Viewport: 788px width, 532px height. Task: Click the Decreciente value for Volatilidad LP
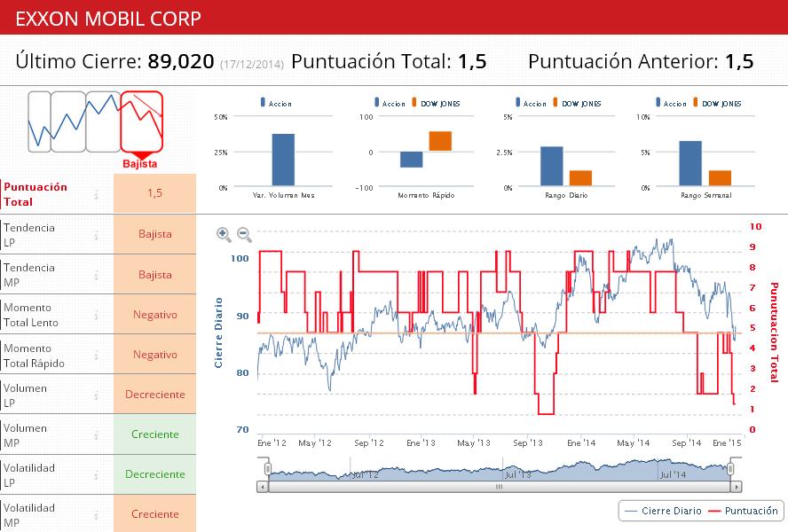[x=154, y=474]
